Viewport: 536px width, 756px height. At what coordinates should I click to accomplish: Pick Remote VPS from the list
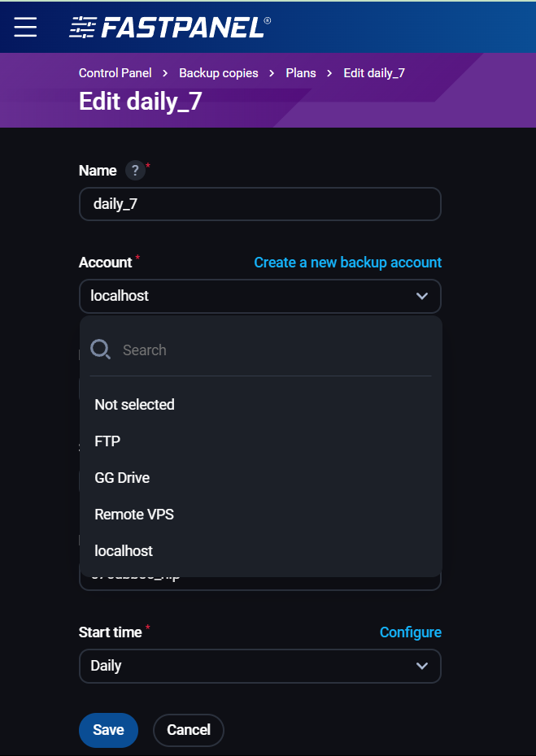[134, 514]
